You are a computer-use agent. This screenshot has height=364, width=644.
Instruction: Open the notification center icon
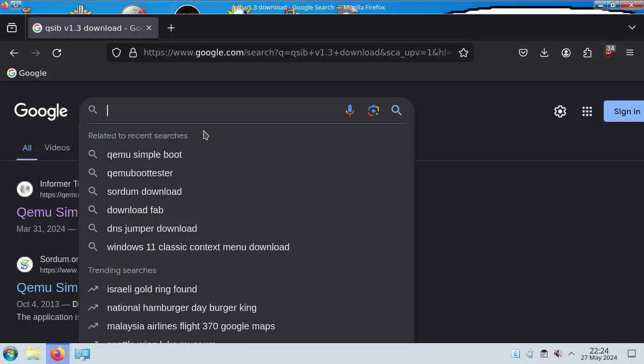click(632, 354)
